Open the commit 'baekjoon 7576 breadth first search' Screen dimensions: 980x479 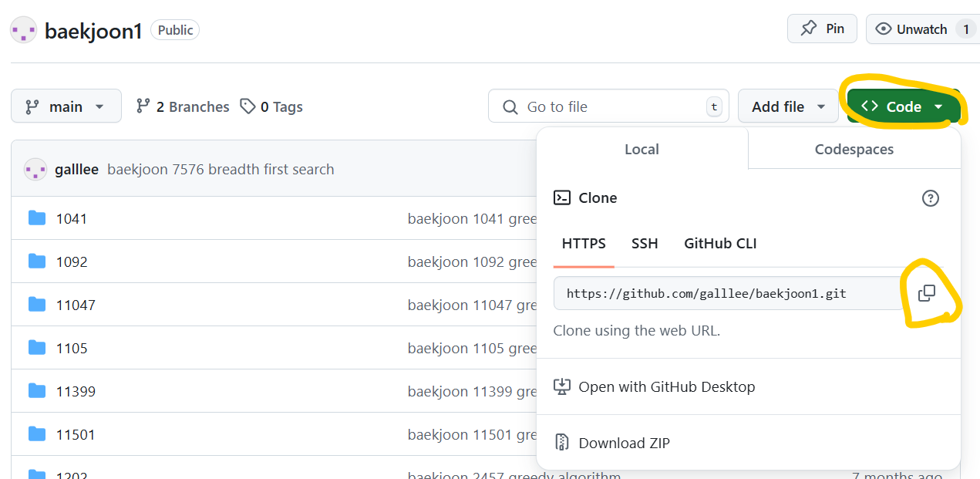click(221, 169)
